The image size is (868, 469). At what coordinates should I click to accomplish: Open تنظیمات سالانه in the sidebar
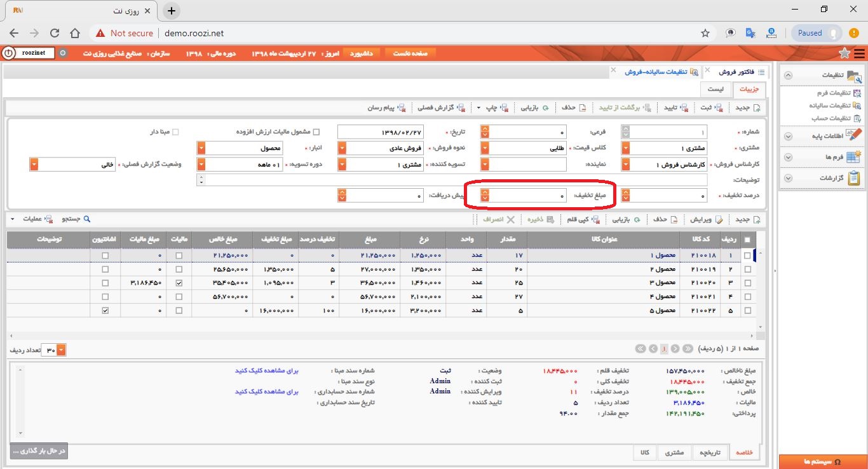tap(835, 105)
